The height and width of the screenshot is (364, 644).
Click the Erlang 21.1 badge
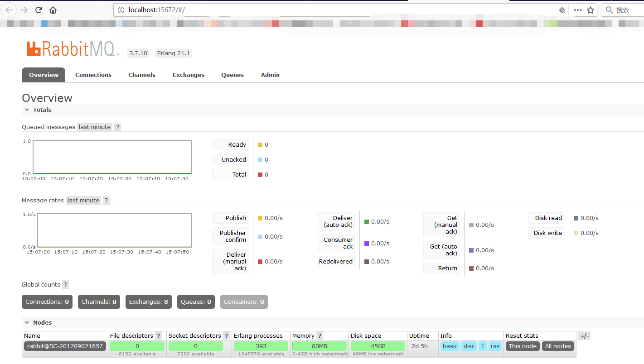coord(174,53)
